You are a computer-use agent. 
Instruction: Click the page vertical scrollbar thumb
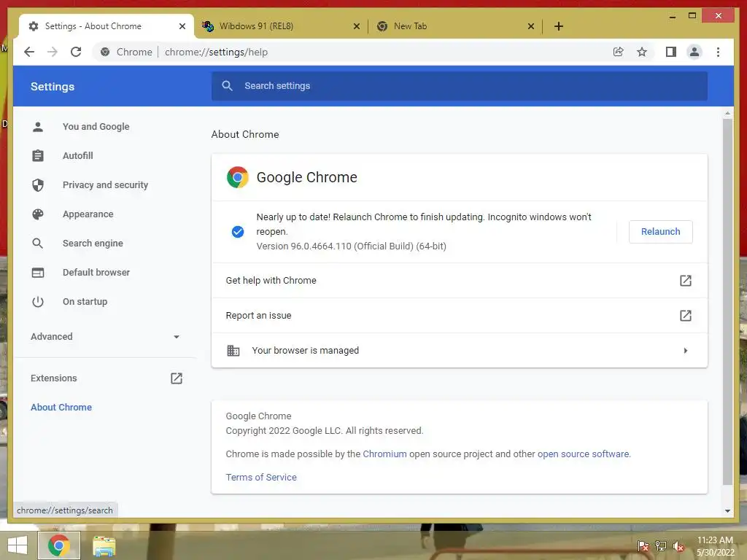pyautogui.click(x=727, y=302)
